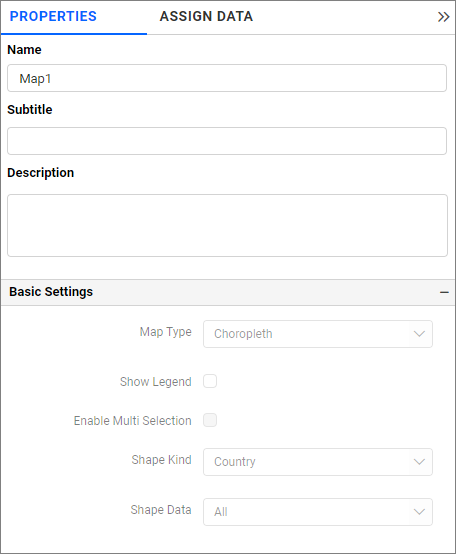Click the Description text area
The height and width of the screenshot is (554, 456).
coord(227,225)
